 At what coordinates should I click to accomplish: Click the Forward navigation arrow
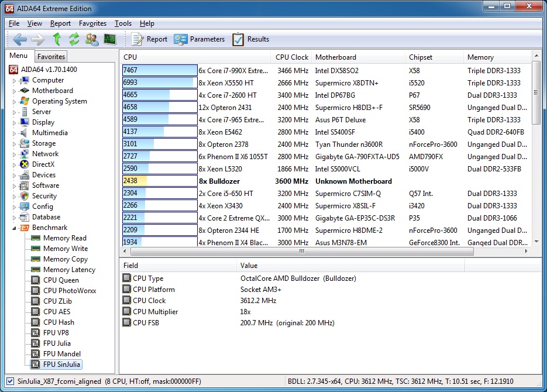tap(38, 39)
